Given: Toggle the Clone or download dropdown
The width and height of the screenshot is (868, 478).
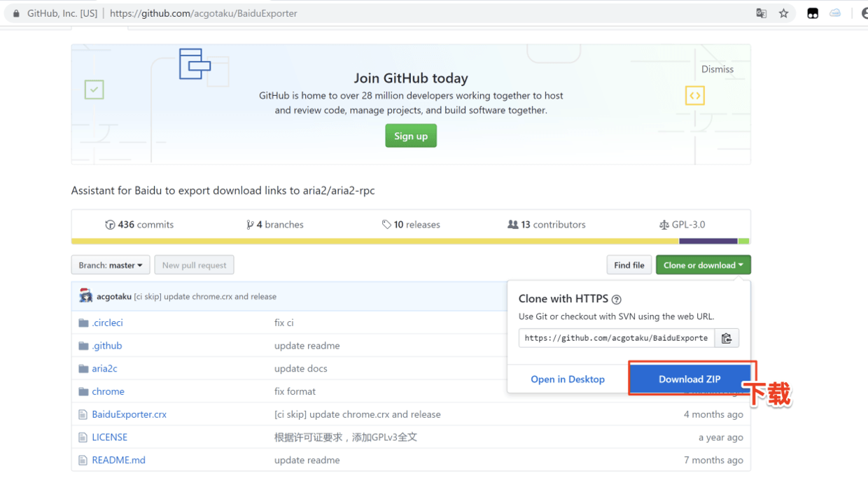Looking at the screenshot, I should (703, 265).
